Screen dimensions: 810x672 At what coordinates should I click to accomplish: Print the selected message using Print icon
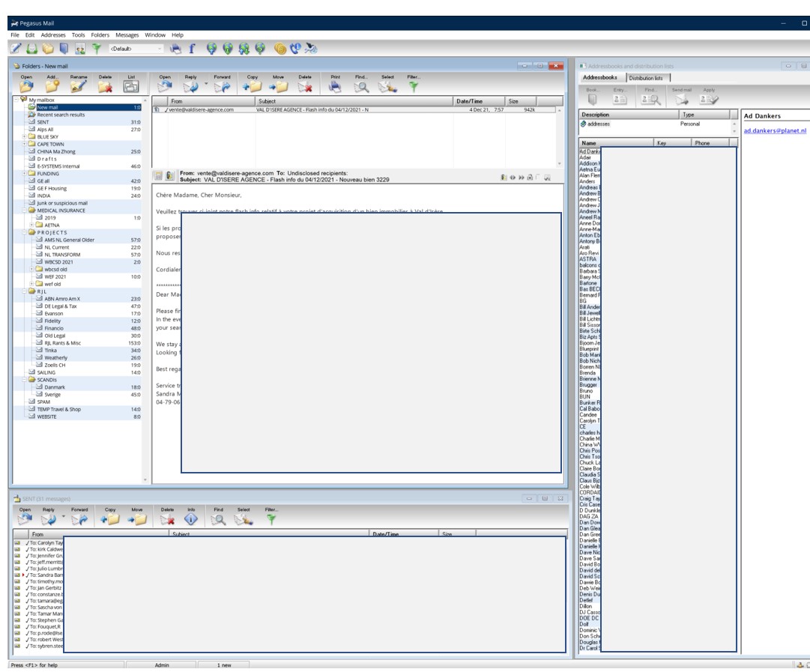pos(336,86)
